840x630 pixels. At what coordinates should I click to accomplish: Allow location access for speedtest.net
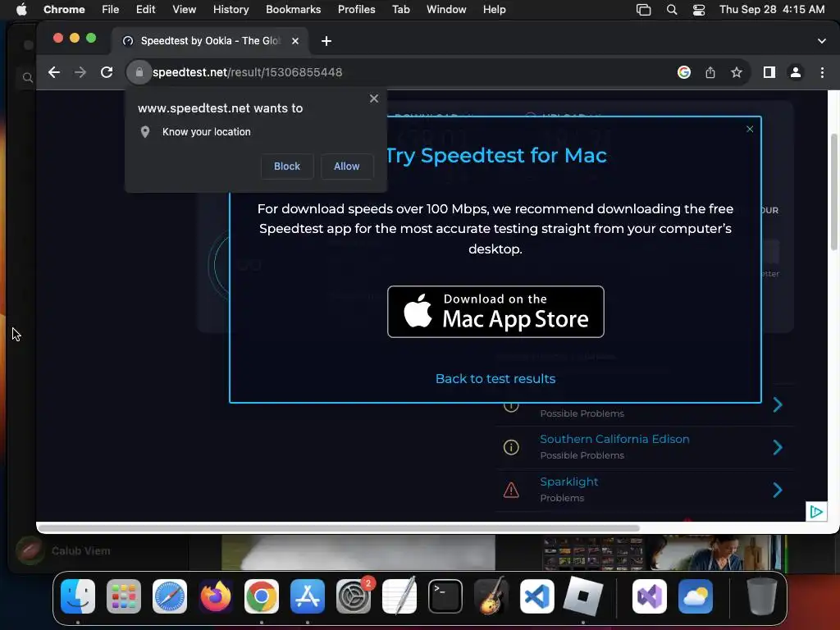coord(347,166)
